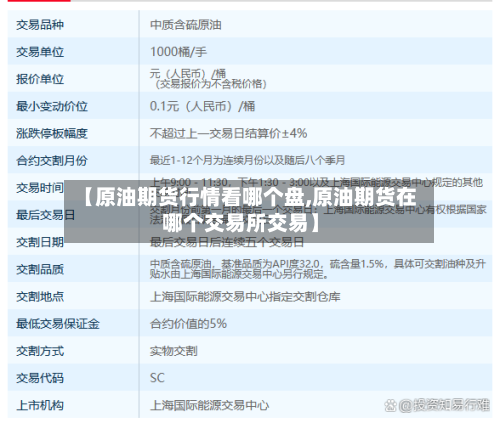500x423 pixels.
Task: Select the 涨跌停板幅度 label
Action: tap(52, 134)
